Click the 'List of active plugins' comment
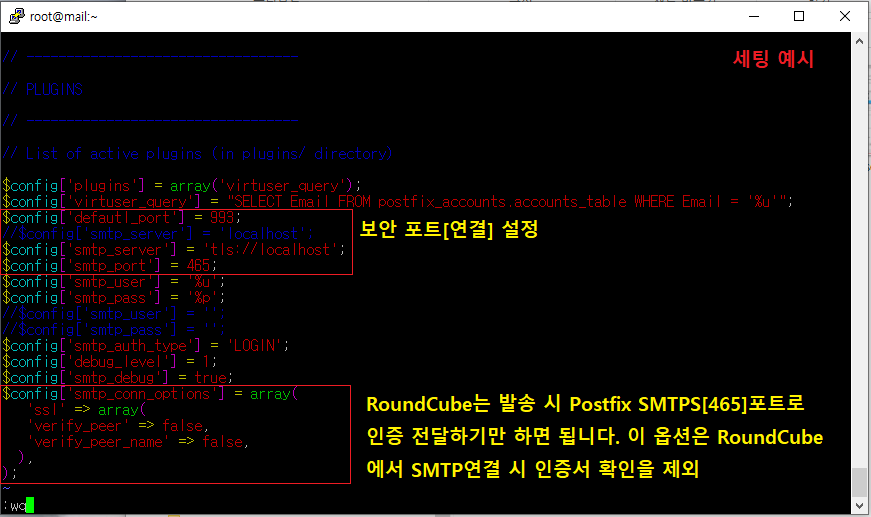The height and width of the screenshot is (517, 871). [197, 153]
